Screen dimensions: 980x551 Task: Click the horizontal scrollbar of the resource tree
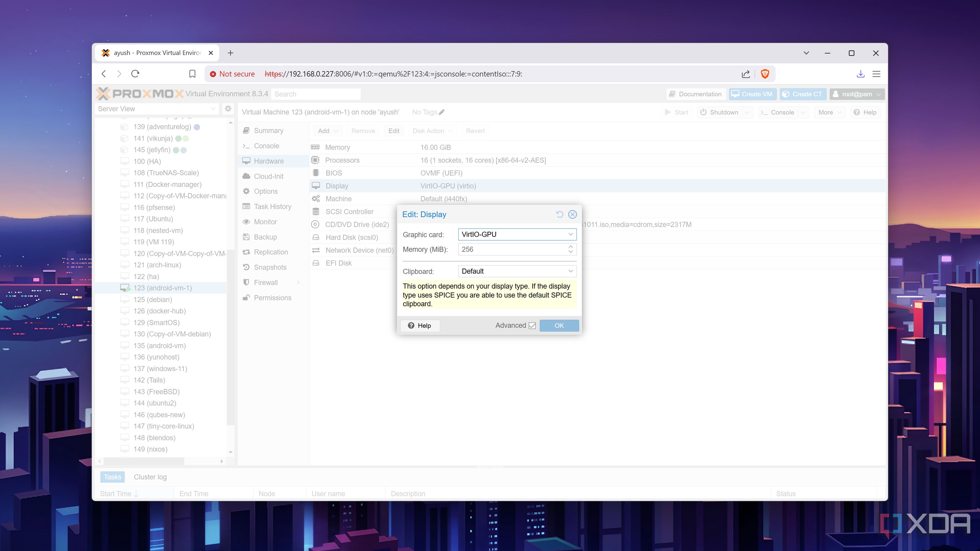[144, 461]
